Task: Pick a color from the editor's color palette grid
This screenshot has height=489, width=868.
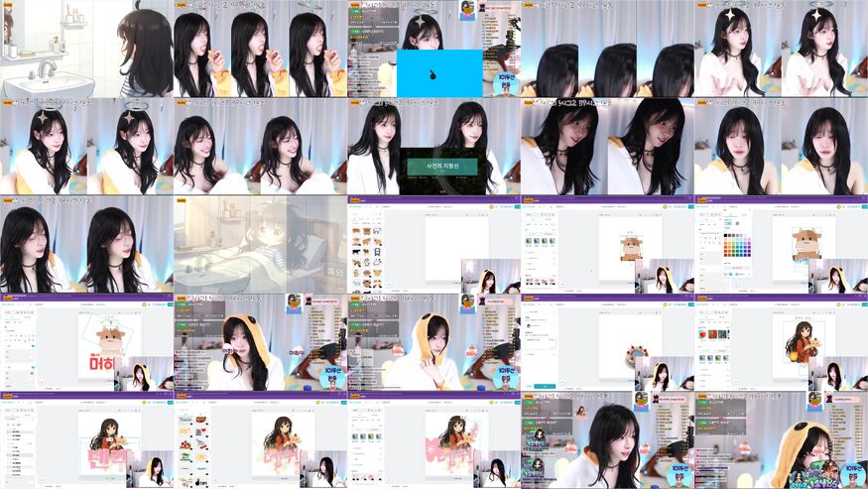Action: [x=736, y=246]
